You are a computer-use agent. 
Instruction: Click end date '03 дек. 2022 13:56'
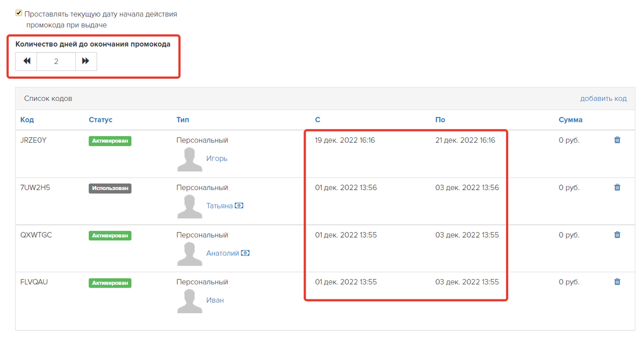(x=467, y=188)
